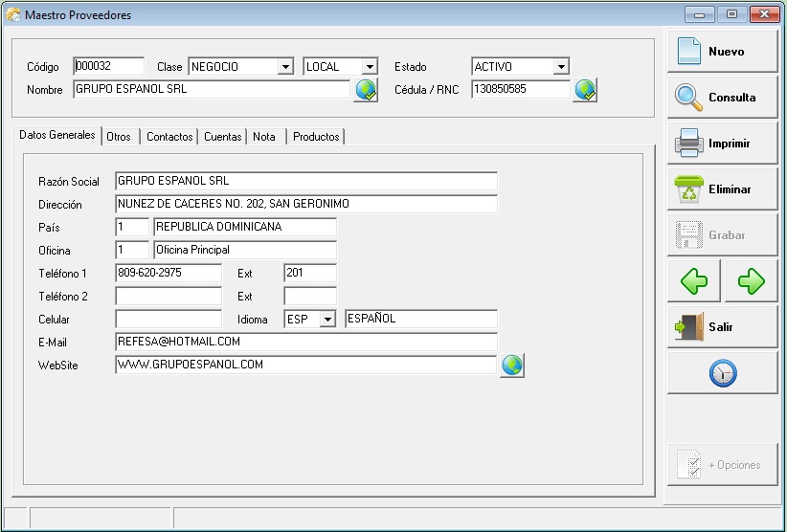
Task: Go to previous record with left green arrow
Action: point(694,281)
